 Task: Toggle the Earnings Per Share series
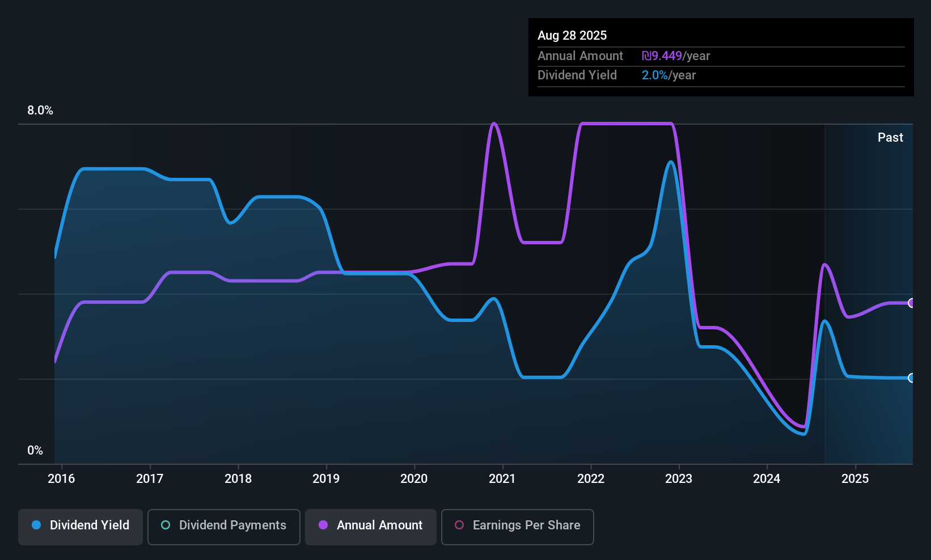(517, 527)
